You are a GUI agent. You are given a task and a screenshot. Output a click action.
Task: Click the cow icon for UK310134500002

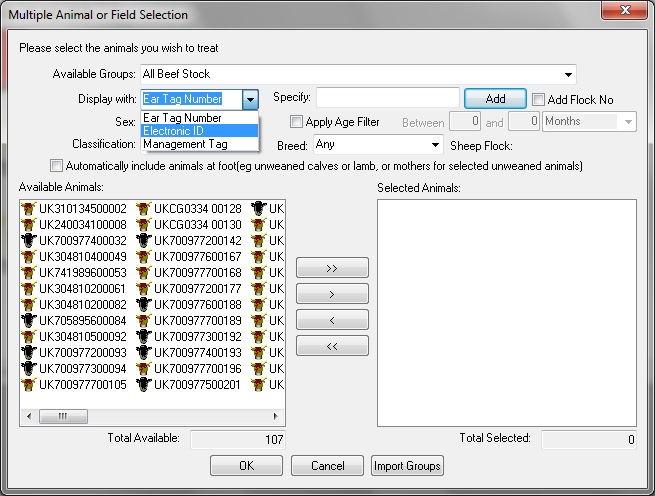pos(28,208)
